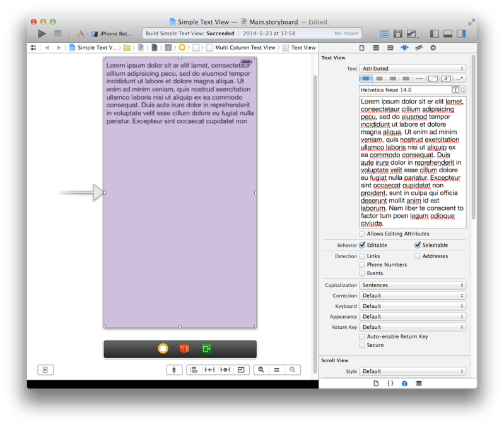This screenshot has height=426, width=504.
Task: Show the Standard editor
Action: pyautogui.click(x=384, y=33)
